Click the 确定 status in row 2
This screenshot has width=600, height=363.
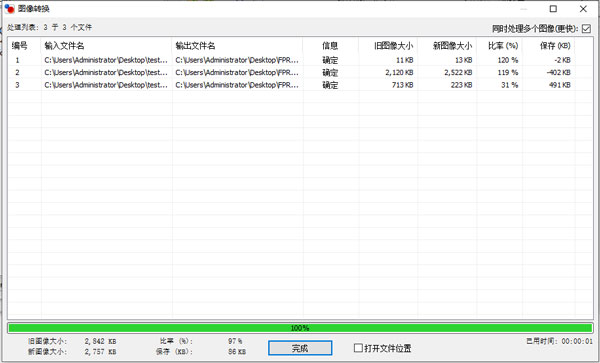coord(330,72)
